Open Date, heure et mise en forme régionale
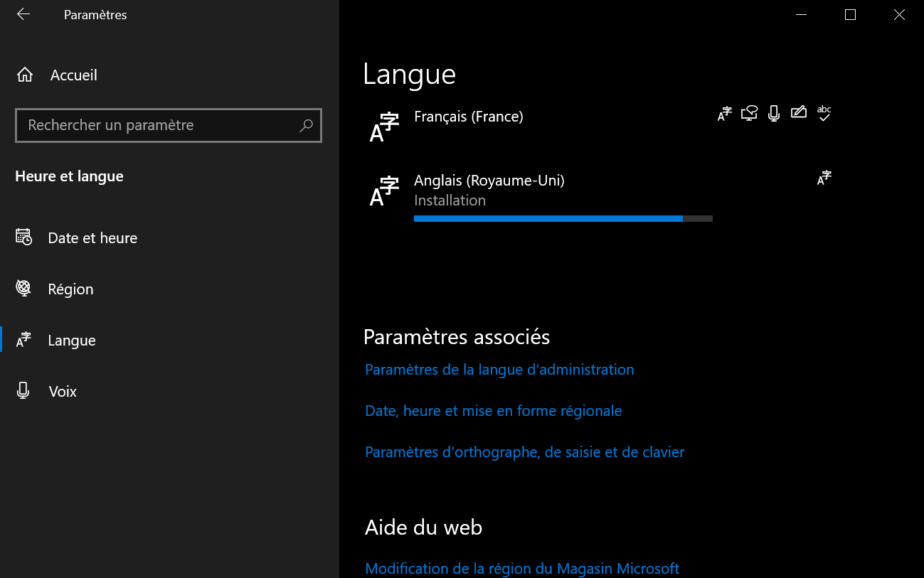The image size is (924, 578). click(494, 411)
